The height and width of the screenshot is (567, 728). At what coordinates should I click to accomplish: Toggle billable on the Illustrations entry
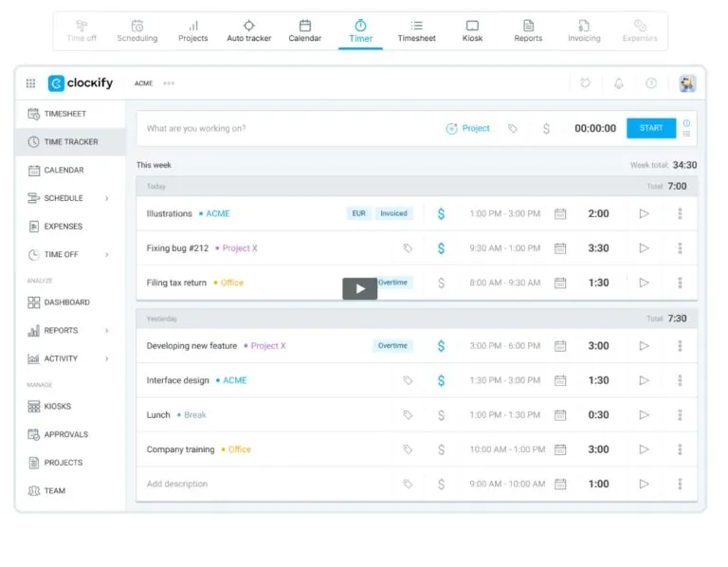441,213
